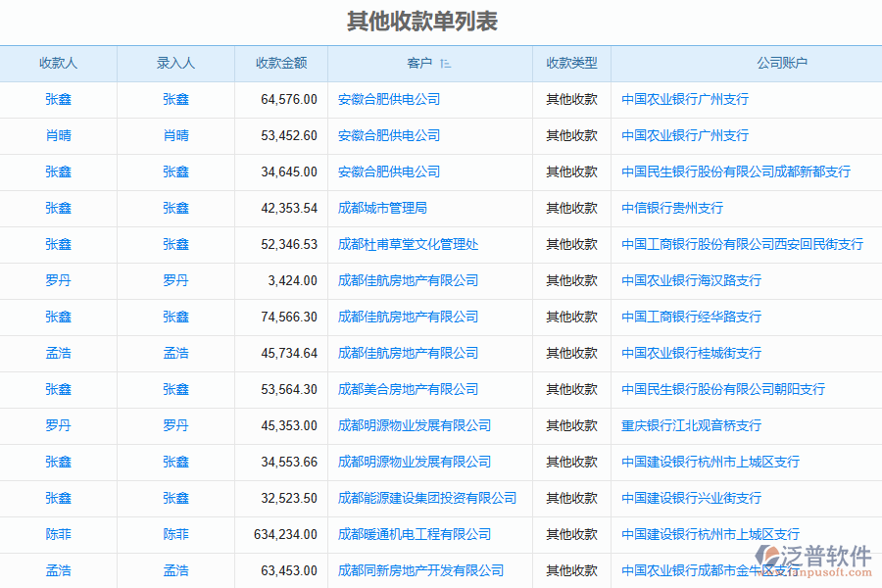882x588 pixels.
Task: Open the 中信银行贵州支行 account link
Action: coord(672,208)
